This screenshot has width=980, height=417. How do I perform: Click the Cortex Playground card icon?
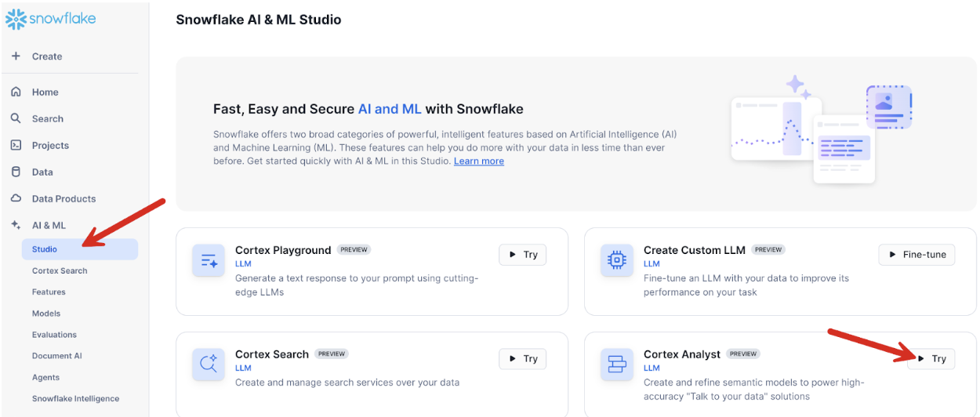tap(209, 260)
